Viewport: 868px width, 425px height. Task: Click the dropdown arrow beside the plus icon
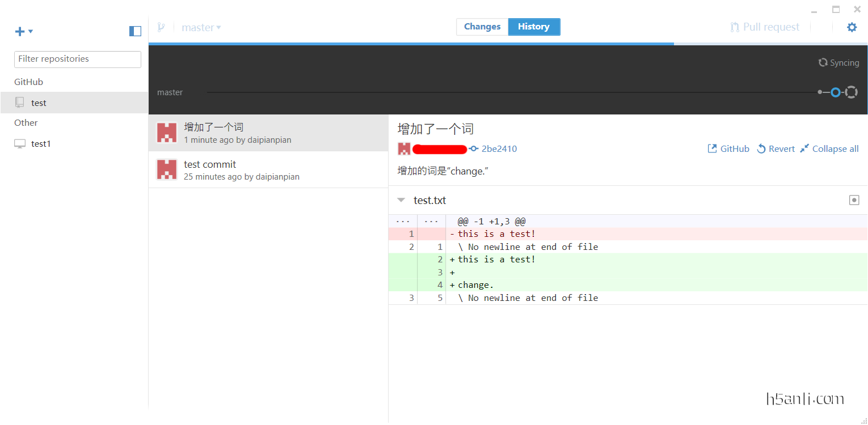click(31, 31)
